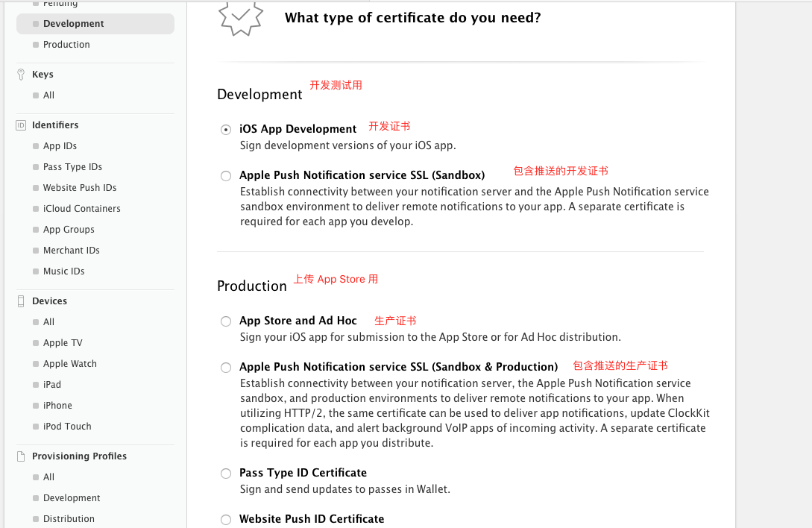Image resolution: width=812 pixels, height=528 pixels.
Task: Show iPhone devices list
Action: tap(57, 406)
